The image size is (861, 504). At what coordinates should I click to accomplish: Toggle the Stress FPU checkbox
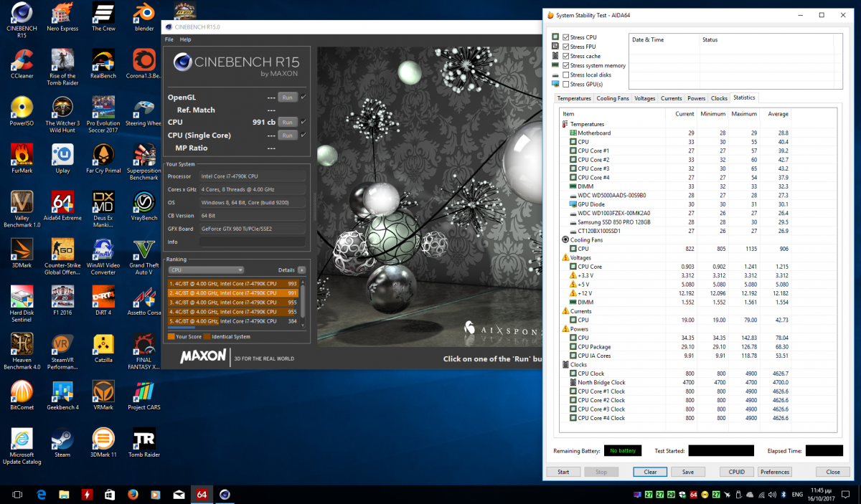tap(566, 47)
